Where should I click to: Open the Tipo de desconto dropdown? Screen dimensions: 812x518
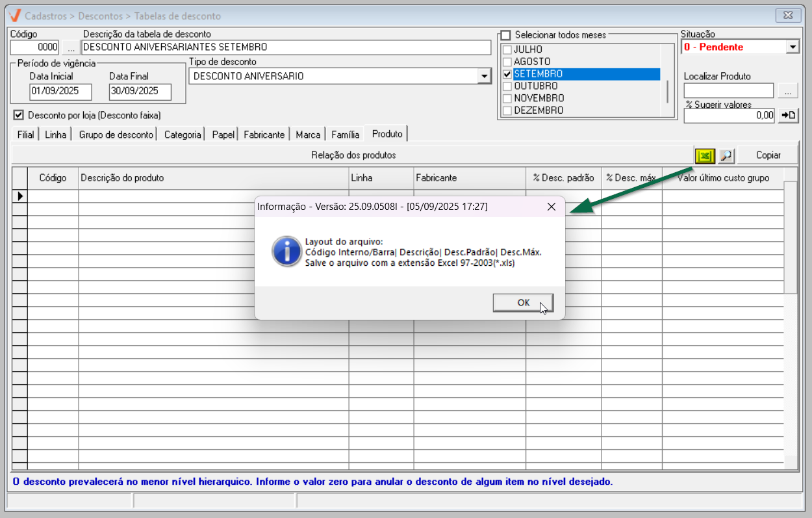[x=484, y=77]
